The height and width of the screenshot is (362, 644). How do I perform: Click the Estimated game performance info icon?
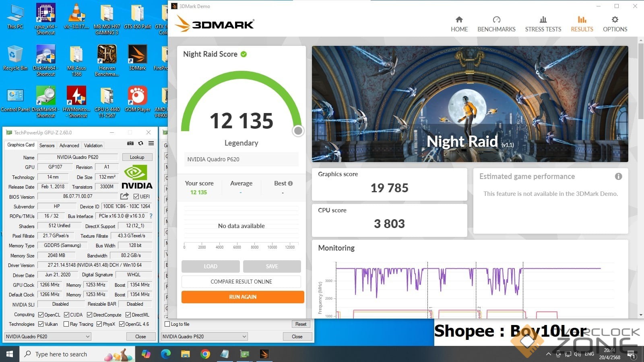(618, 176)
